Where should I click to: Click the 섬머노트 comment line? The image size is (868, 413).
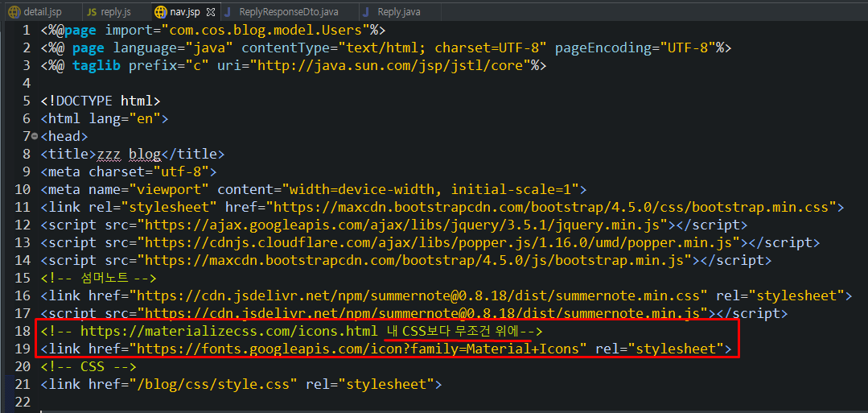tap(98, 279)
